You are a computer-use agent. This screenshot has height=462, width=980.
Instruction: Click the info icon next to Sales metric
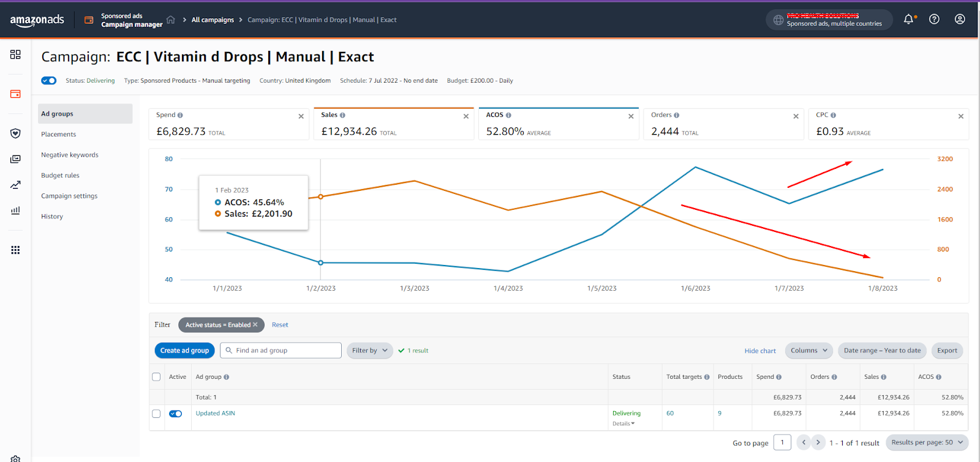pyautogui.click(x=342, y=115)
